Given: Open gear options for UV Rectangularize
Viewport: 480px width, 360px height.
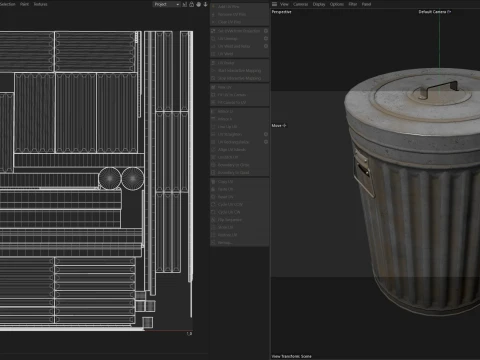Looking at the screenshot, I should tap(266, 142).
